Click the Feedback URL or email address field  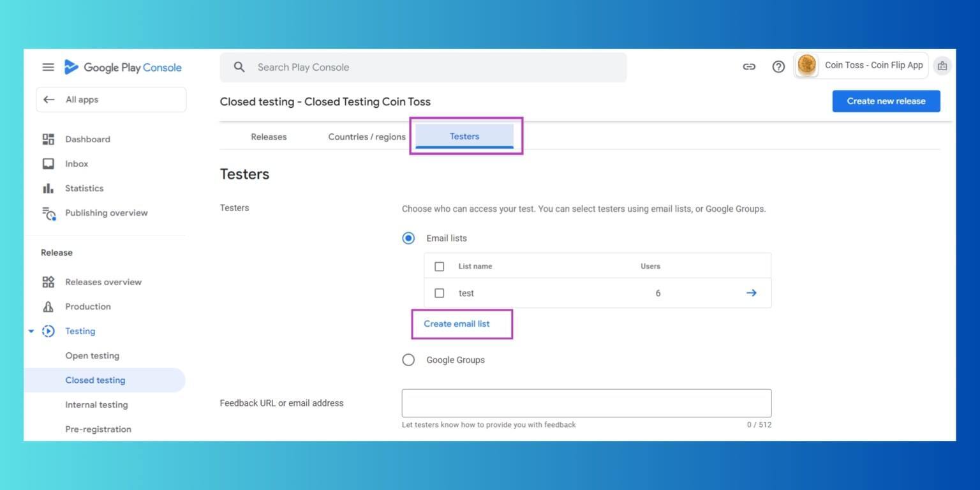[586, 403]
